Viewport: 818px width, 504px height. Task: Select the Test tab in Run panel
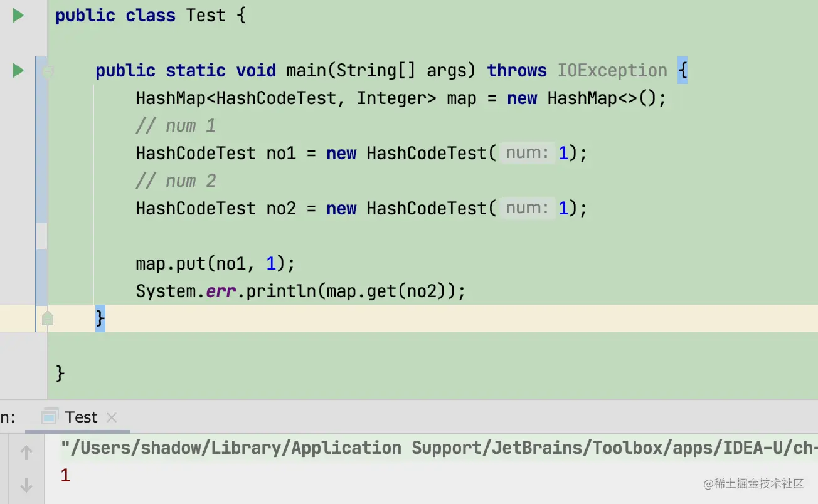pos(81,417)
